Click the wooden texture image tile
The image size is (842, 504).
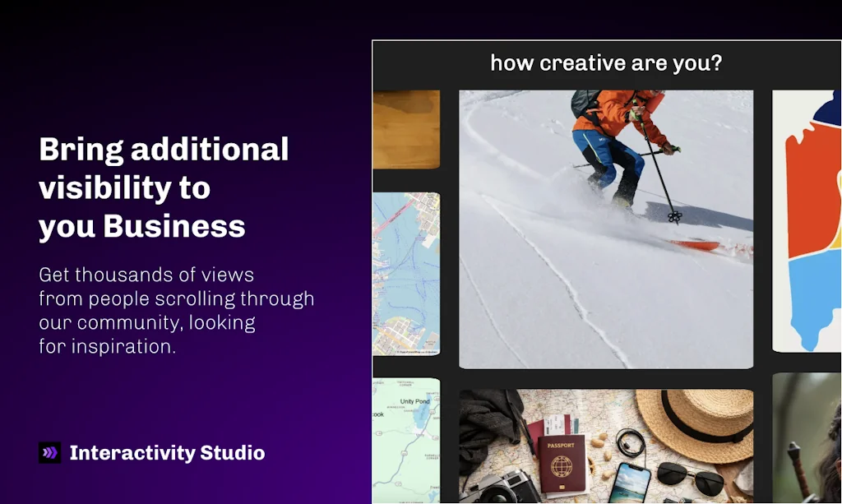click(x=407, y=127)
